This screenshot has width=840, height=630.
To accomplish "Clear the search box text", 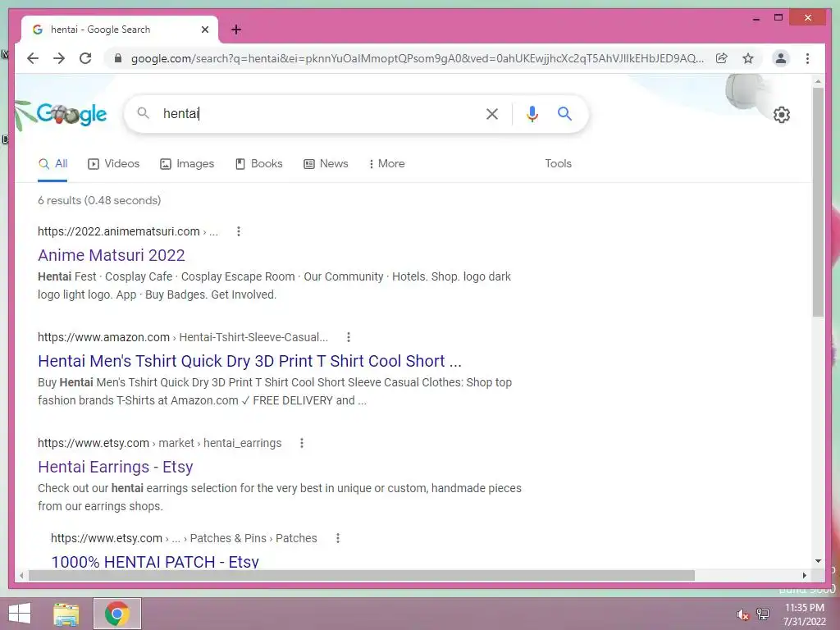I will pyautogui.click(x=492, y=113).
